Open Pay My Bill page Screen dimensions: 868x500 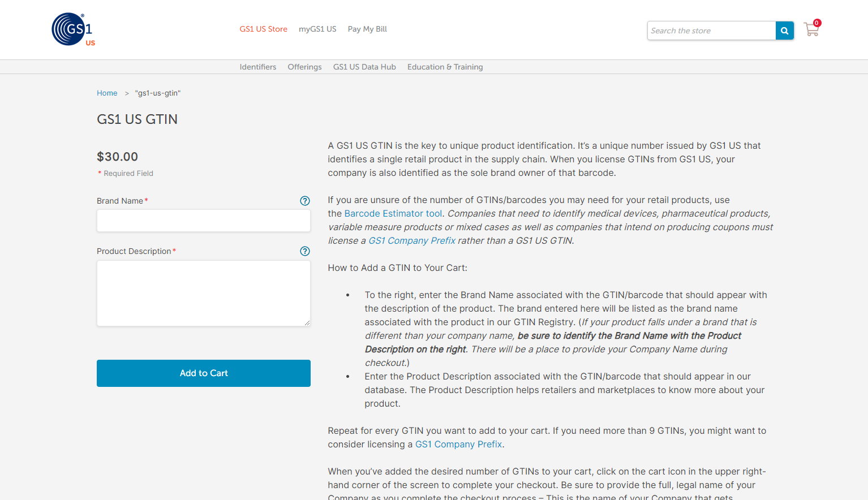pos(367,29)
